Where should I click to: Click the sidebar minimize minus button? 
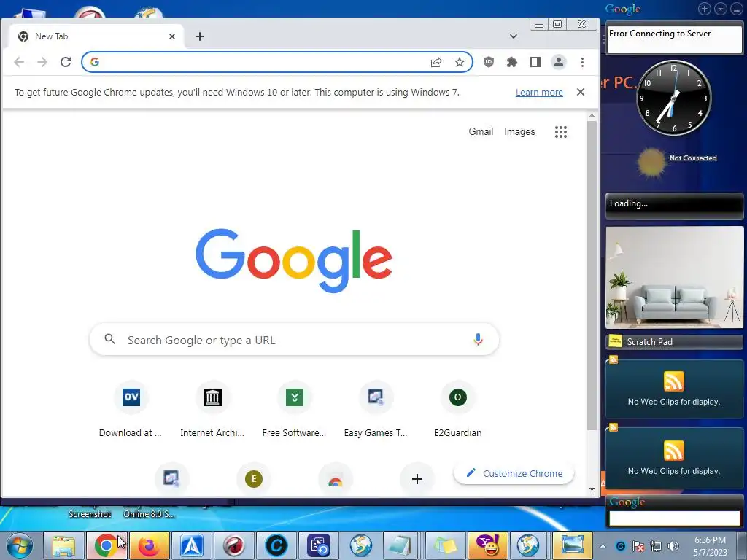(737, 9)
